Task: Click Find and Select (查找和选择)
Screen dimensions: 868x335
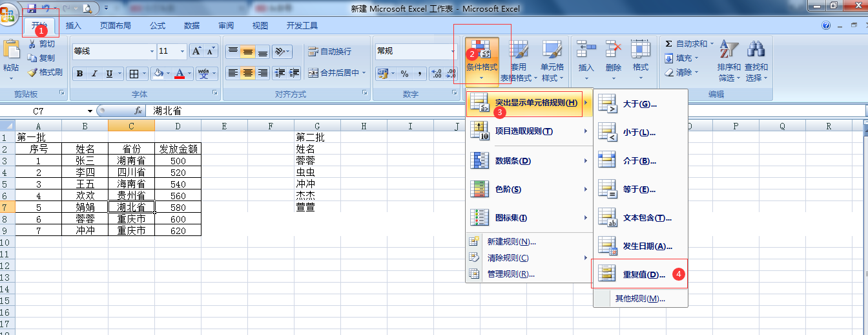Action: tap(756, 61)
